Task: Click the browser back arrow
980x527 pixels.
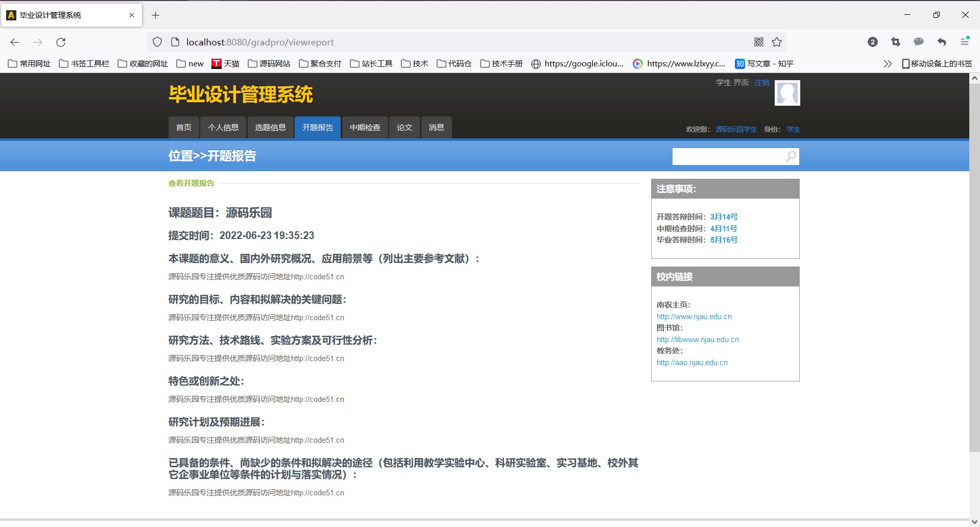Action: pyautogui.click(x=15, y=42)
